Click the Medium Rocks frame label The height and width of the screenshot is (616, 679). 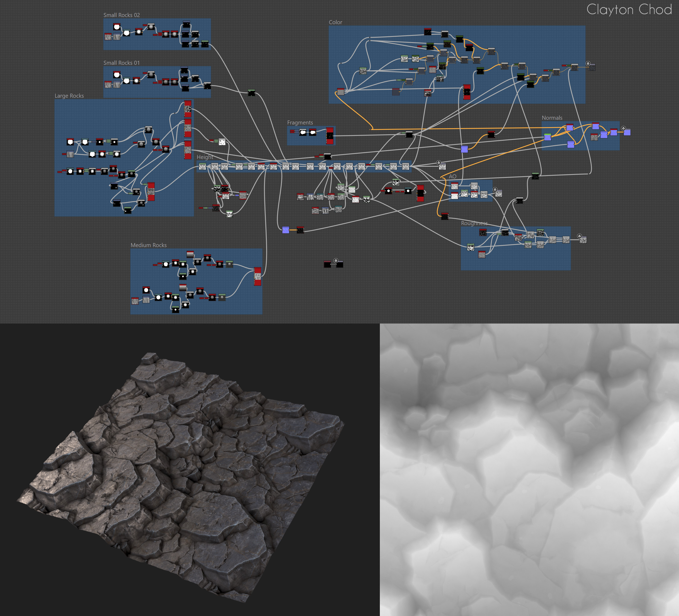(x=149, y=245)
